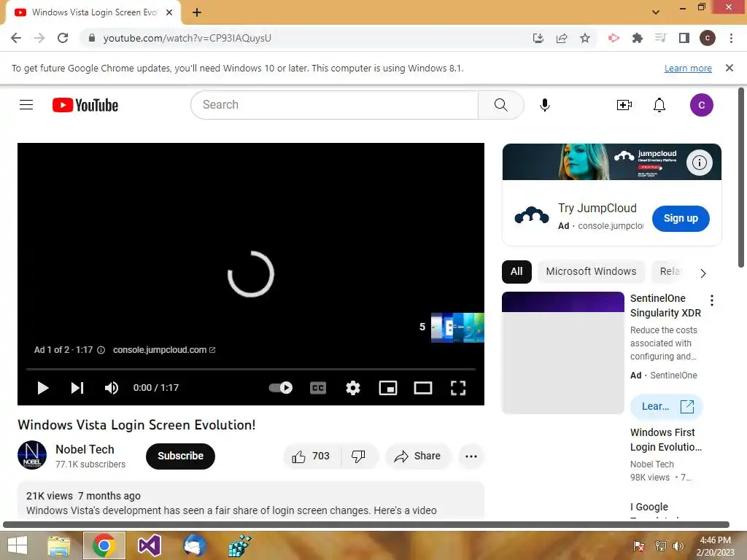Click the install app icon in the address bar
The width and height of the screenshot is (747, 560).
pos(538,38)
